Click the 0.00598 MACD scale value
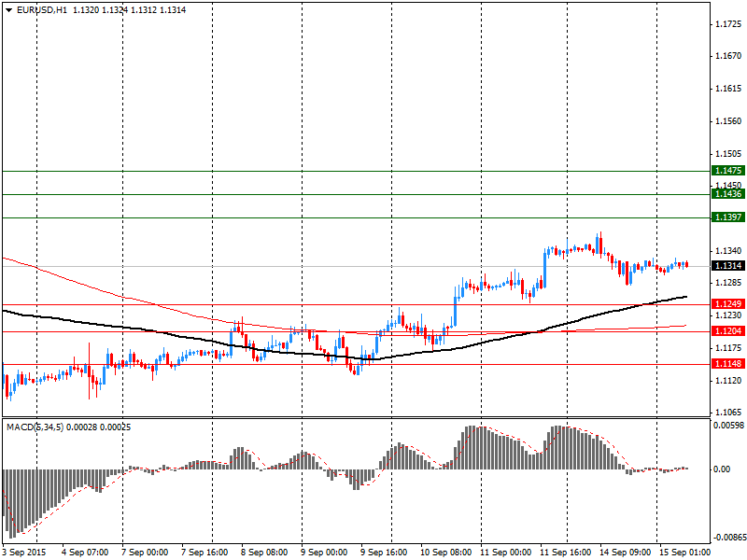The height and width of the screenshot is (560, 747). 729,426
